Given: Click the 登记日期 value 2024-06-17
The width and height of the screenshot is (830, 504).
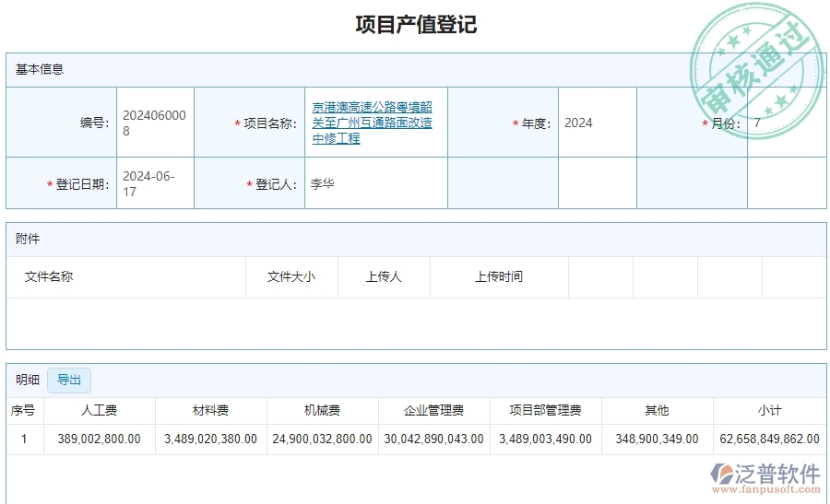Looking at the screenshot, I should coord(148,183).
